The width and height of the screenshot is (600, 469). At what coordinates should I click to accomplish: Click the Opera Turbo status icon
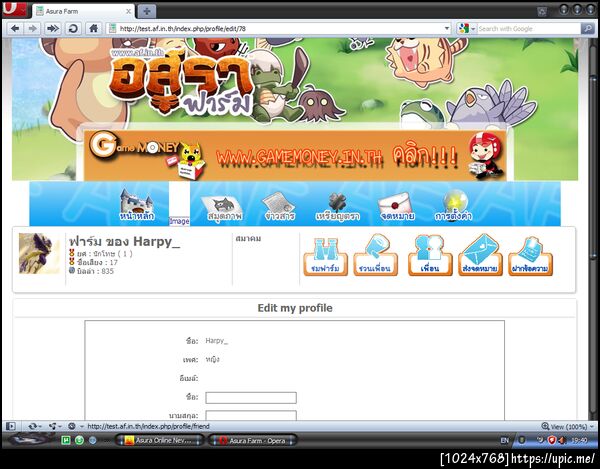tap(72, 426)
